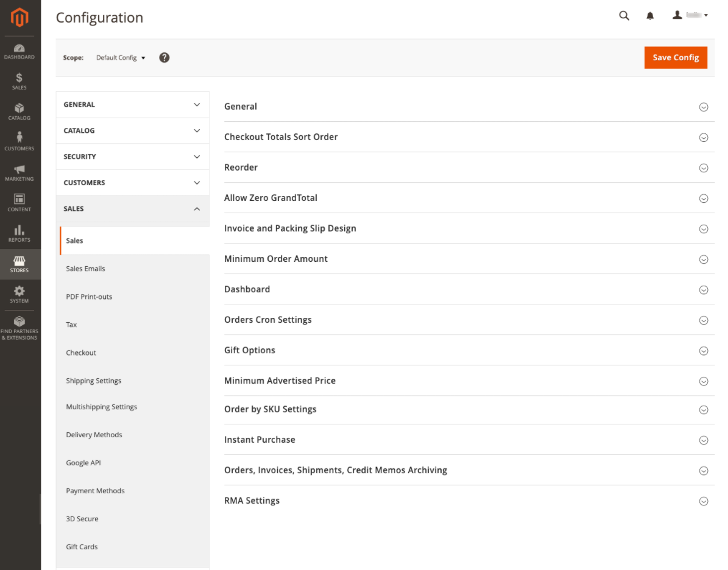Select the Sales sidebar icon
The width and height of the screenshot is (728, 570).
(19, 82)
